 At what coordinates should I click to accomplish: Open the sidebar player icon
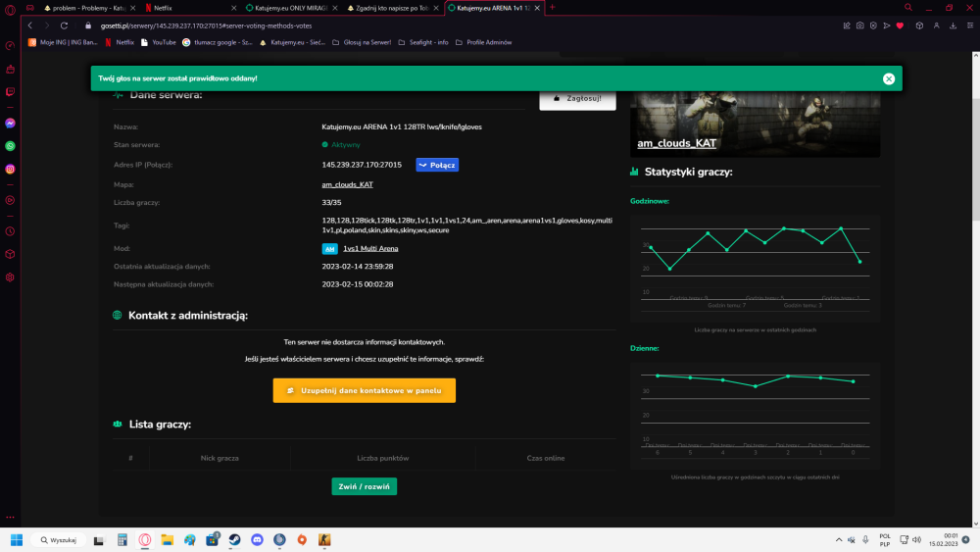coord(10,201)
